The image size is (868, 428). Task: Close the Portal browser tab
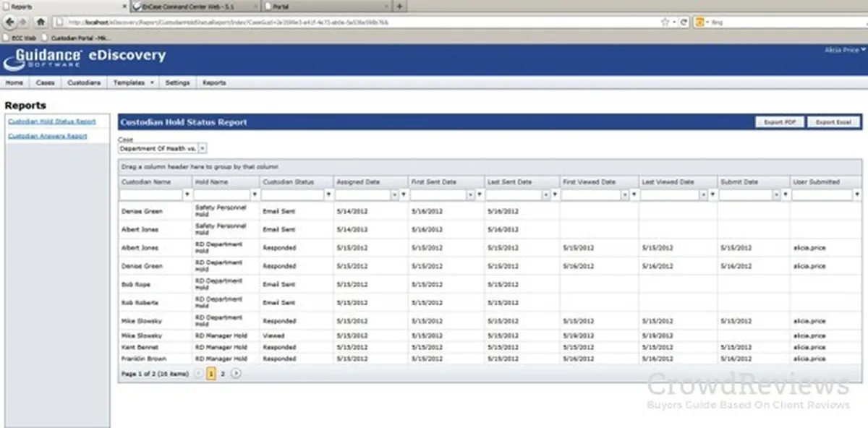pyautogui.click(x=386, y=6)
